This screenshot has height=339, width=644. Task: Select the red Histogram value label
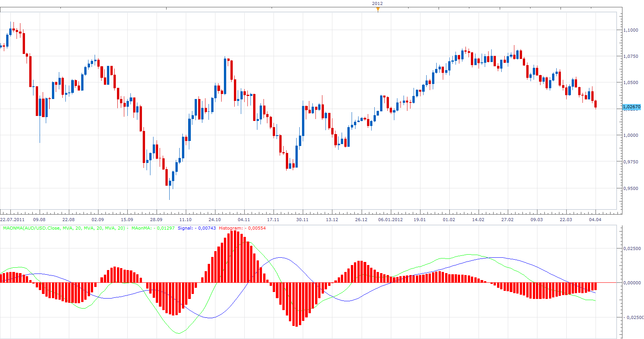(x=242, y=228)
